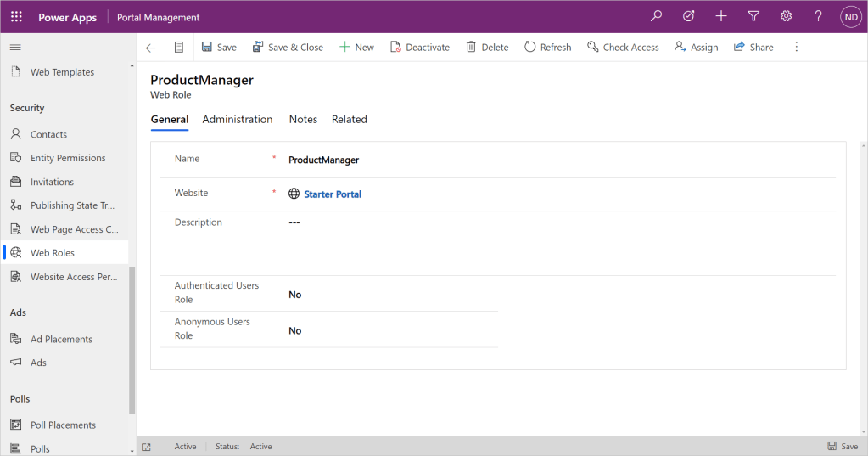Click the help question mark icon
Image resolution: width=868 pixels, height=456 pixels.
point(818,16)
